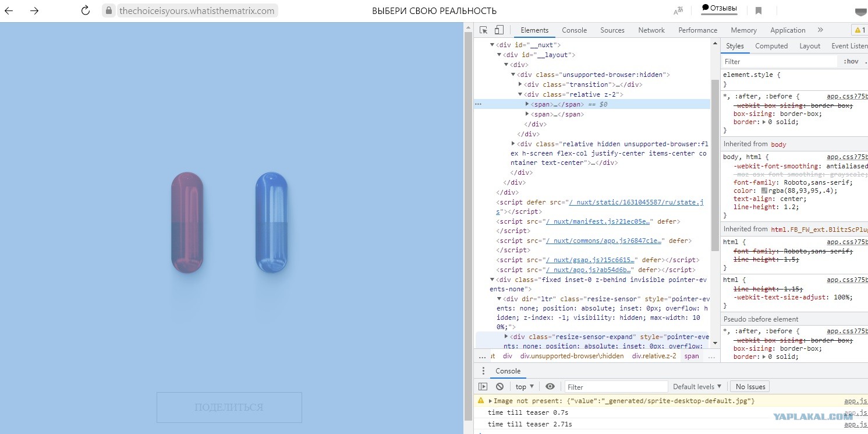Open the ellipsis actions on the selected span row

tap(479, 104)
